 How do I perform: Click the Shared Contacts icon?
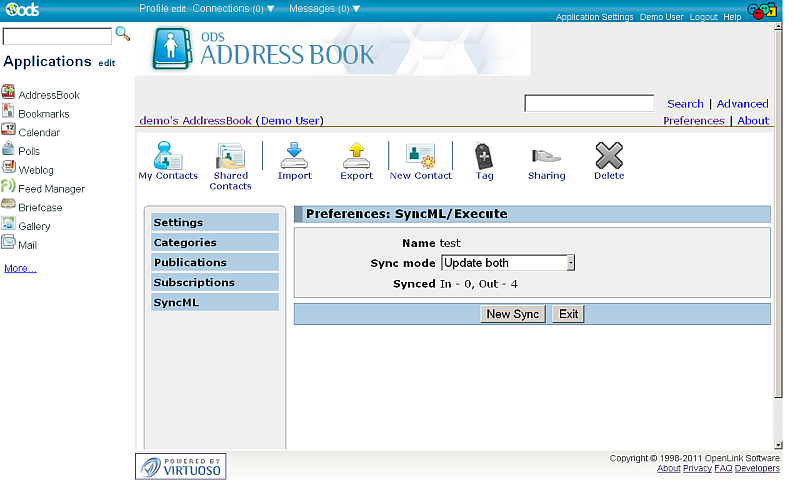(x=230, y=156)
